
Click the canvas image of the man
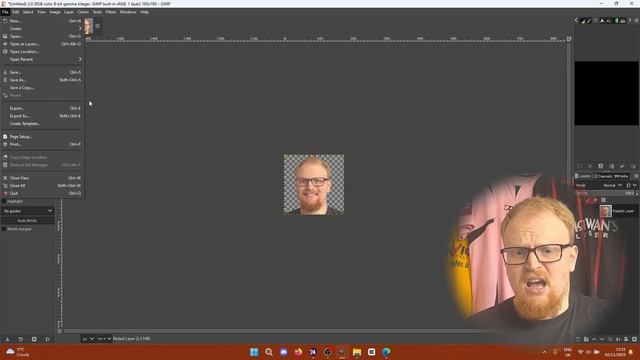tap(314, 184)
